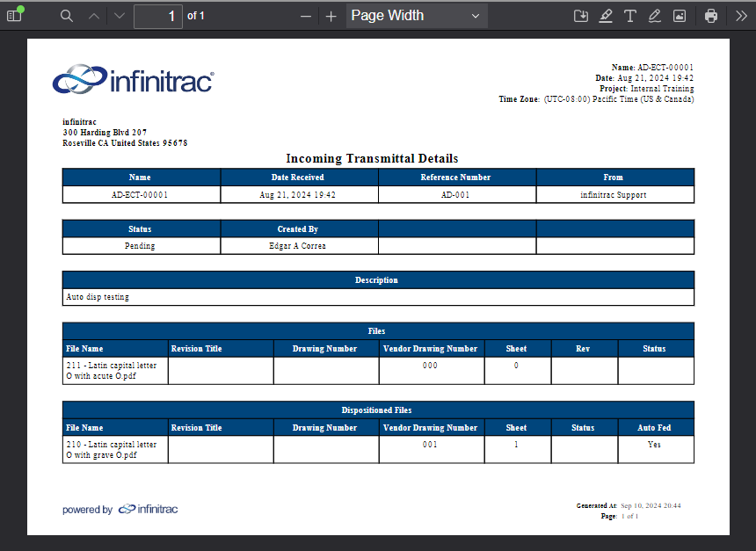Screen dimensions: 756x551
Task: Click the file name '210 - Latin capital letter O with grave O.pdf'
Action: (x=112, y=450)
